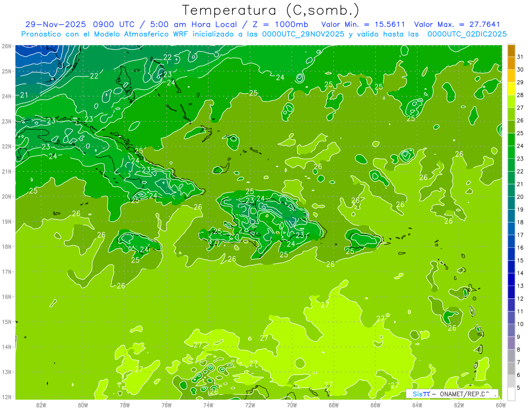The height and width of the screenshot is (411, 532).
Task: Click the 'Temperatura (C,somb.)' chart title
Action: tap(271, 10)
